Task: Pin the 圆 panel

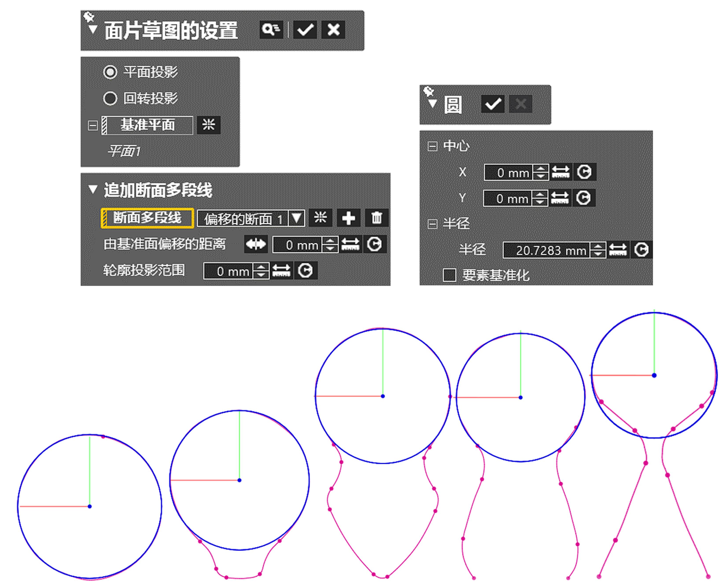Action: pyautogui.click(x=428, y=91)
